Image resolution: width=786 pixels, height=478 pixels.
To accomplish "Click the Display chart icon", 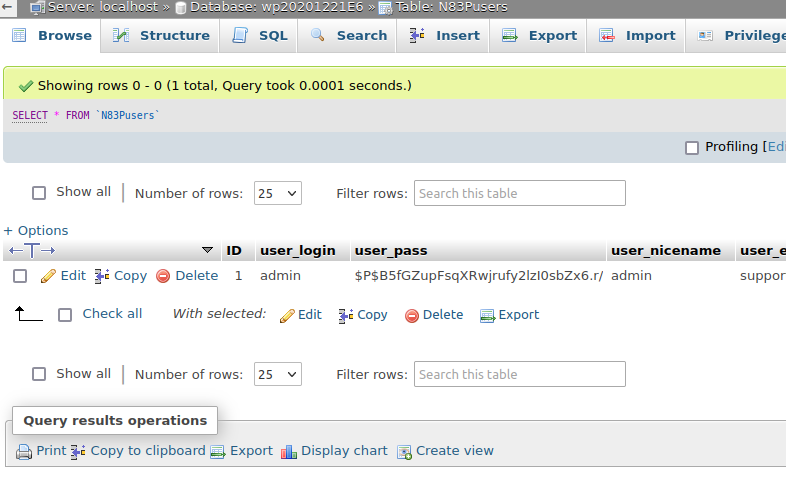I will [289, 451].
